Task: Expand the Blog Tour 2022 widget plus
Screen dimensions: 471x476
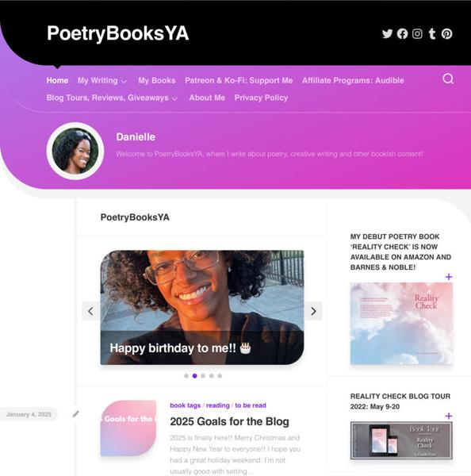Action: click(449, 416)
